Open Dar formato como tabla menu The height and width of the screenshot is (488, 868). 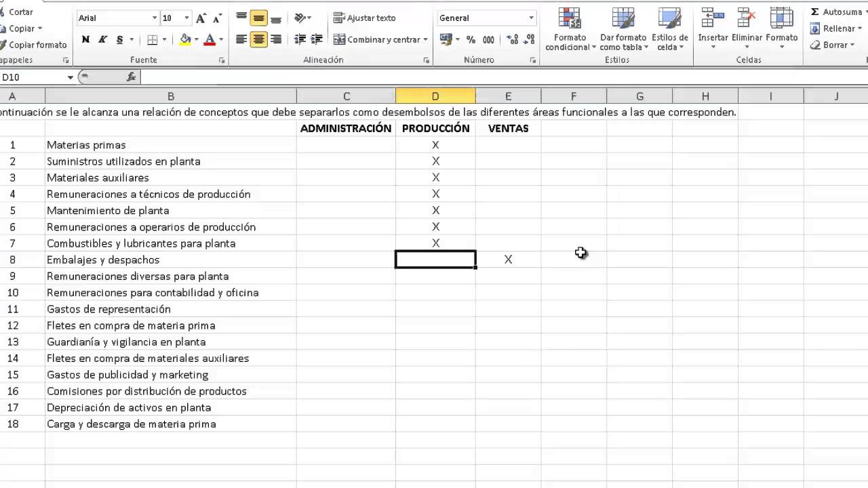click(x=623, y=29)
